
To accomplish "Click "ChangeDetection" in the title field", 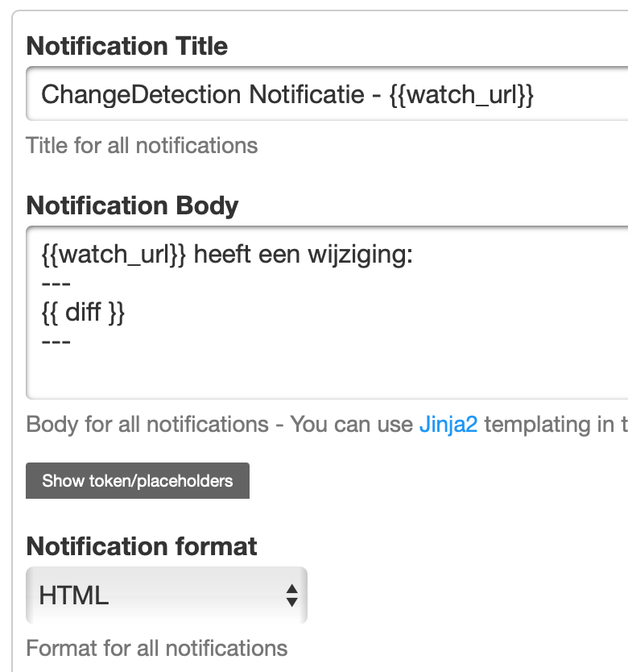I will (141, 95).
